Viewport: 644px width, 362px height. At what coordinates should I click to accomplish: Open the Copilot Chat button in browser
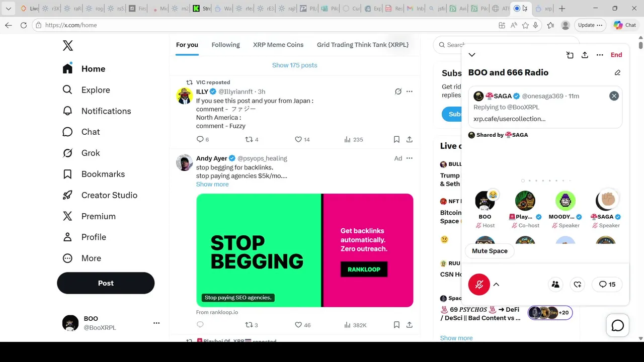[625, 25]
